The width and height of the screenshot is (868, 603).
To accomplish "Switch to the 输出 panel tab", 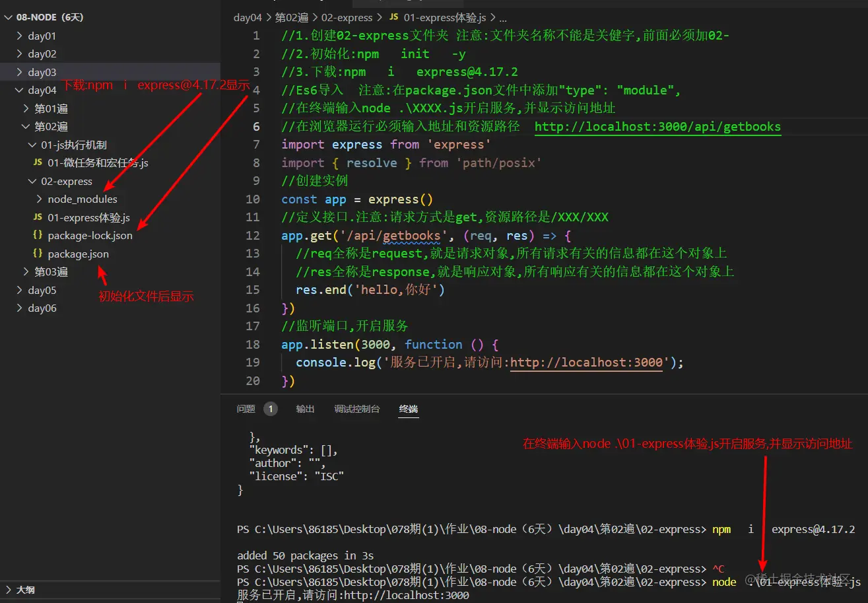I will [306, 409].
